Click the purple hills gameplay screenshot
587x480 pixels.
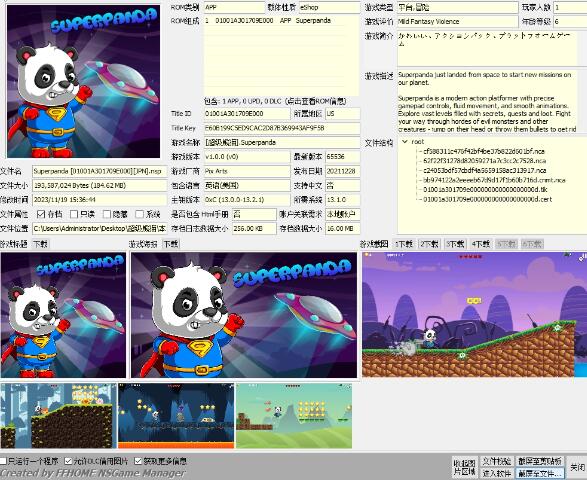[474, 315]
